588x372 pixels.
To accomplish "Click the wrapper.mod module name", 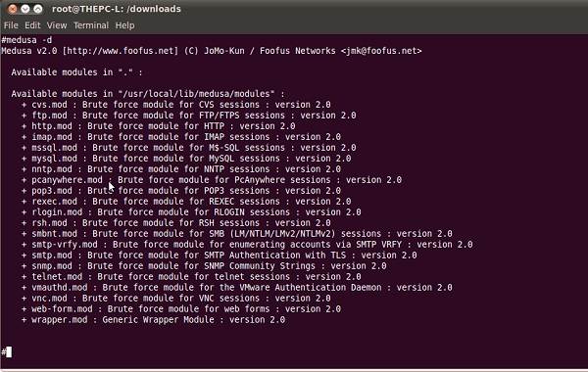I will pyautogui.click(x=59, y=320).
